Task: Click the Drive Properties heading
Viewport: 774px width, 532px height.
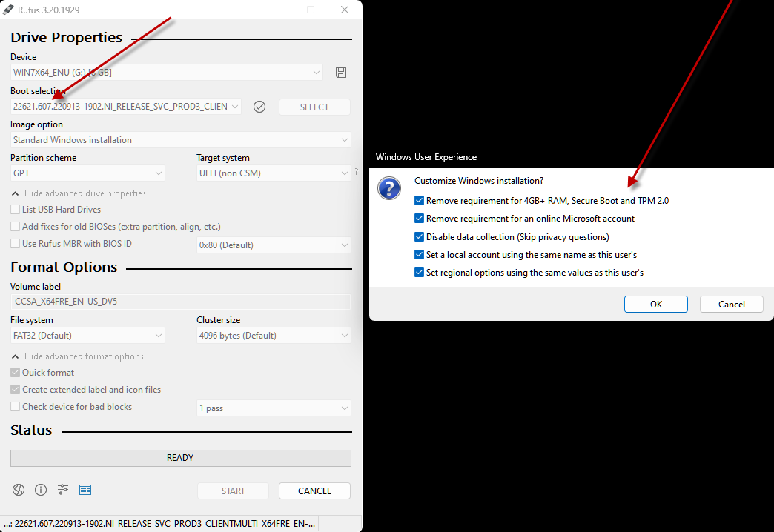Action: [x=66, y=38]
